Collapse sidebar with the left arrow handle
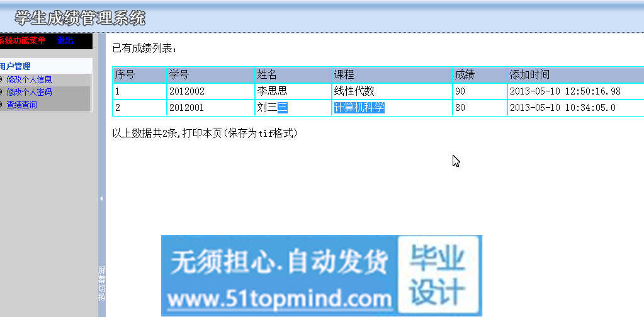 click(x=101, y=199)
